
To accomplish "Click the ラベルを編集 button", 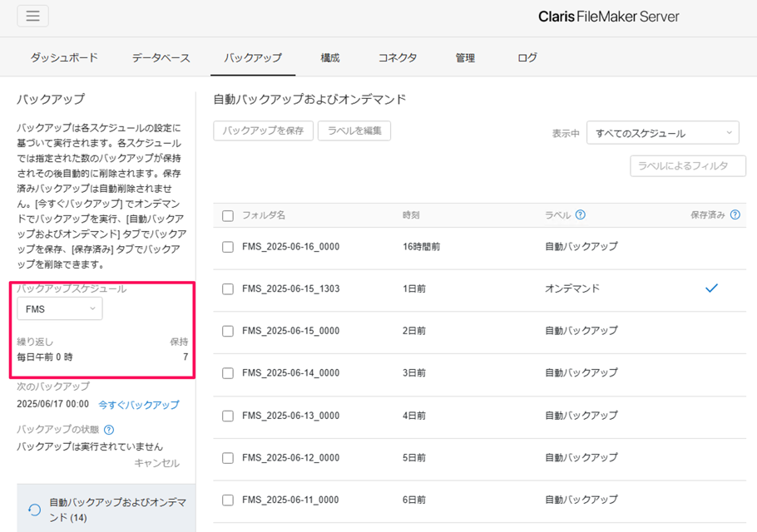I will point(354,131).
